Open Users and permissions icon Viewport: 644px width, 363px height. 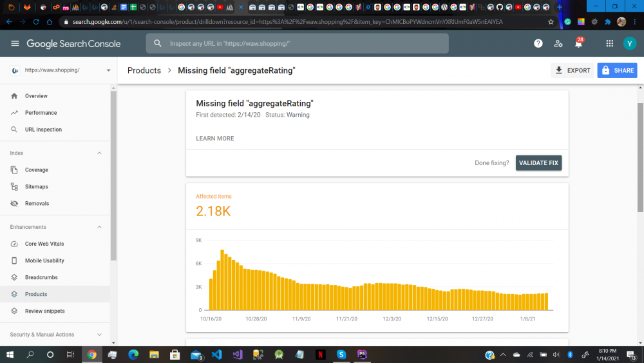pos(558,44)
